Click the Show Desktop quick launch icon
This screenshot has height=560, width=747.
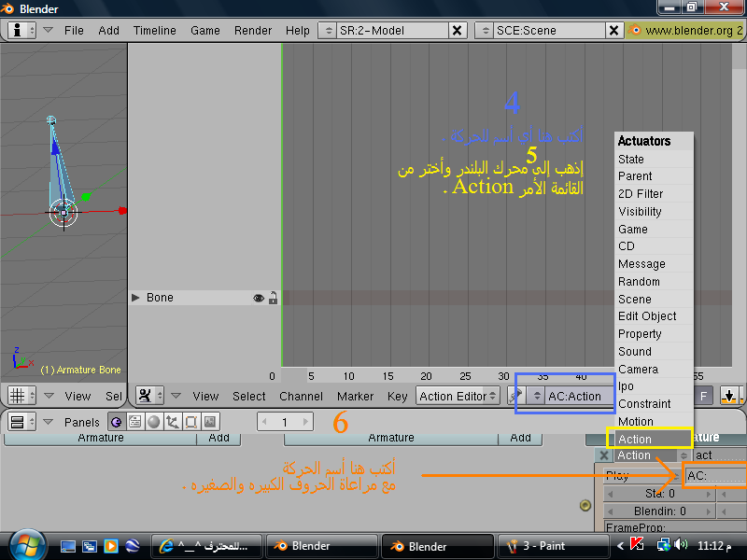(67, 546)
